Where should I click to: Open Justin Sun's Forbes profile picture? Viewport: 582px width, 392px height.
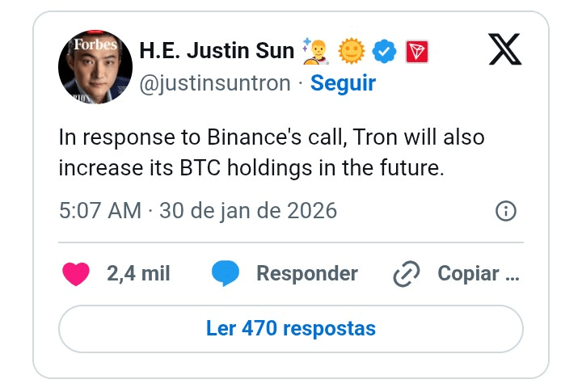(95, 67)
